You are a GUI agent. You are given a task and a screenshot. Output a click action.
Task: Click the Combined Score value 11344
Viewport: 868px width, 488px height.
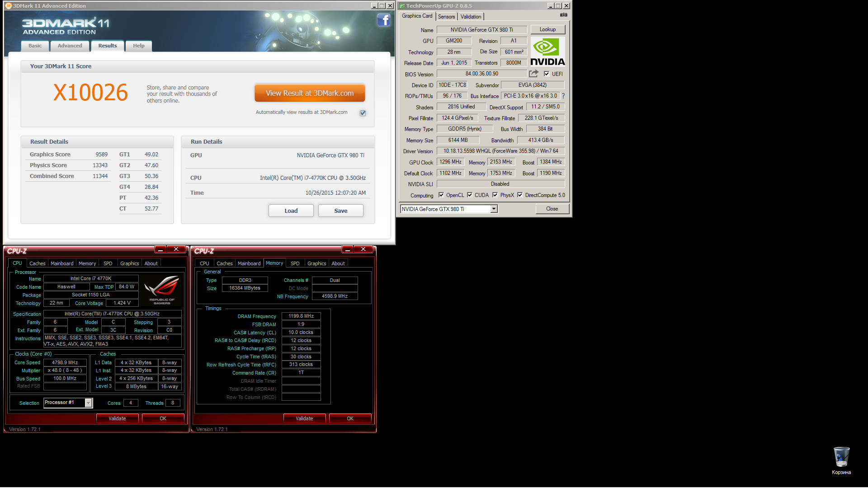pos(100,176)
